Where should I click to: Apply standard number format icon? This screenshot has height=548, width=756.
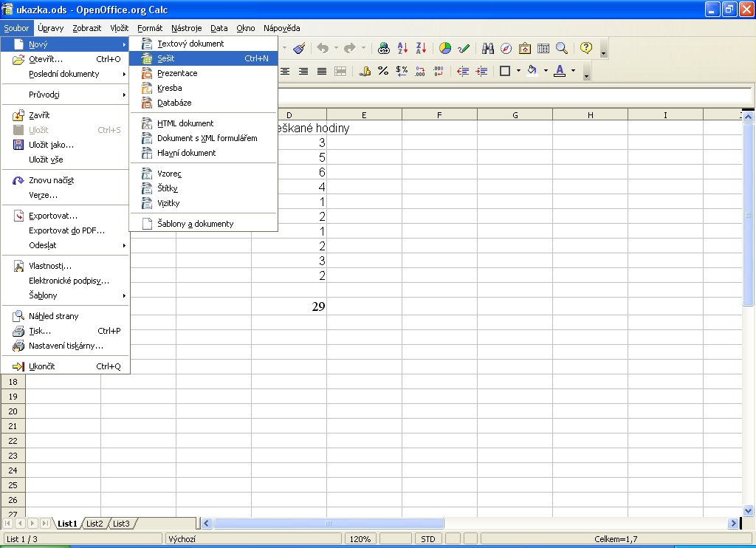402,72
